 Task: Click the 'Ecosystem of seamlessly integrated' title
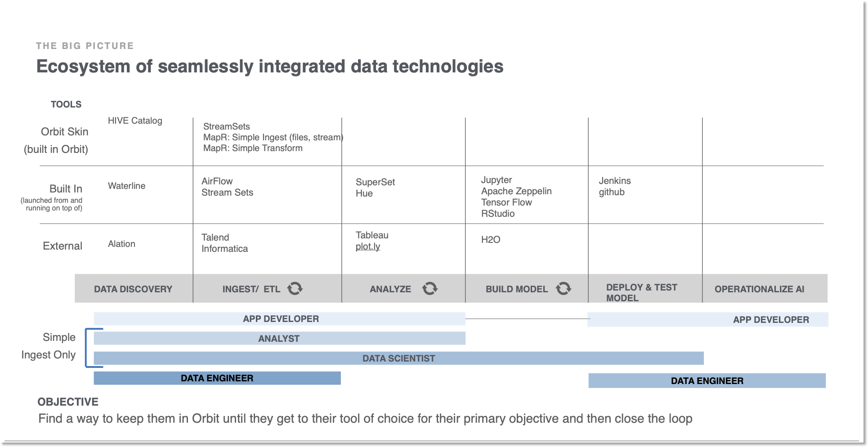pos(270,67)
